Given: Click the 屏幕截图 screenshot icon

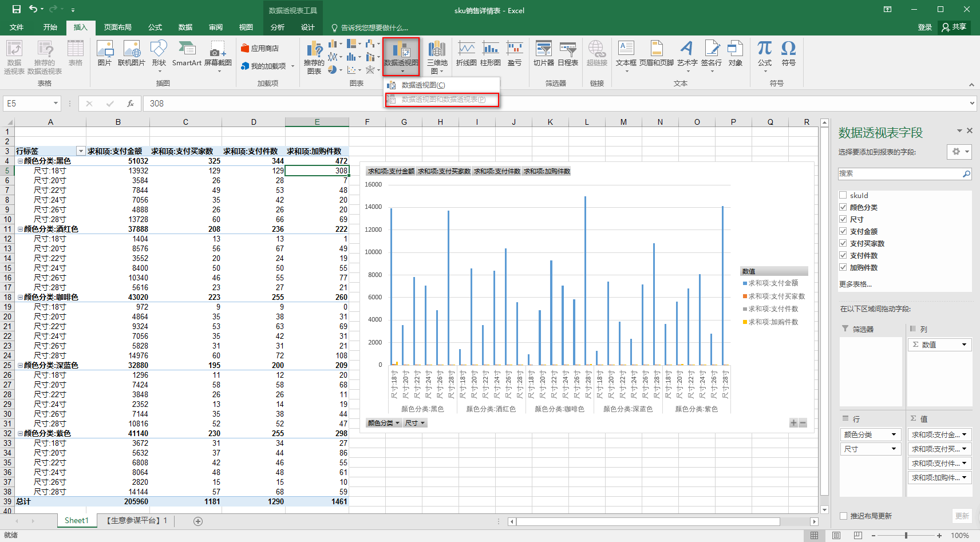Looking at the screenshot, I should coord(218,56).
